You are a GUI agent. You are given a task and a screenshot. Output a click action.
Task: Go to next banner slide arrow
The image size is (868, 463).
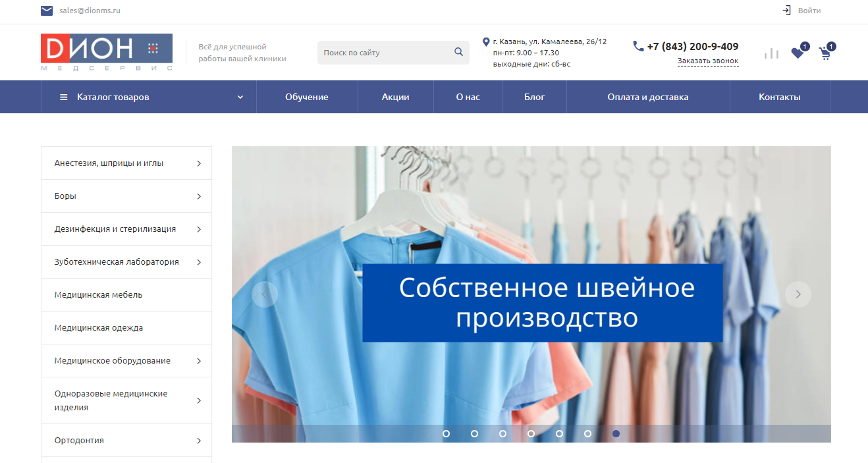798,294
